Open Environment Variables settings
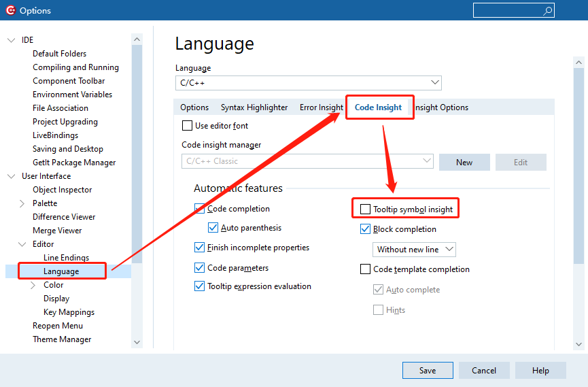588x387 pixels. point(72,95)
